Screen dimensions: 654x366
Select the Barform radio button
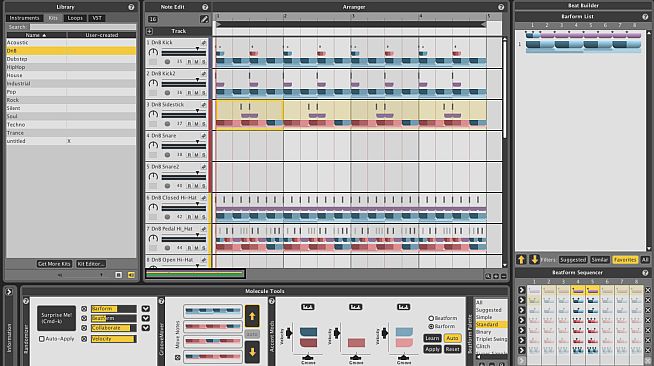click(431, 326)
